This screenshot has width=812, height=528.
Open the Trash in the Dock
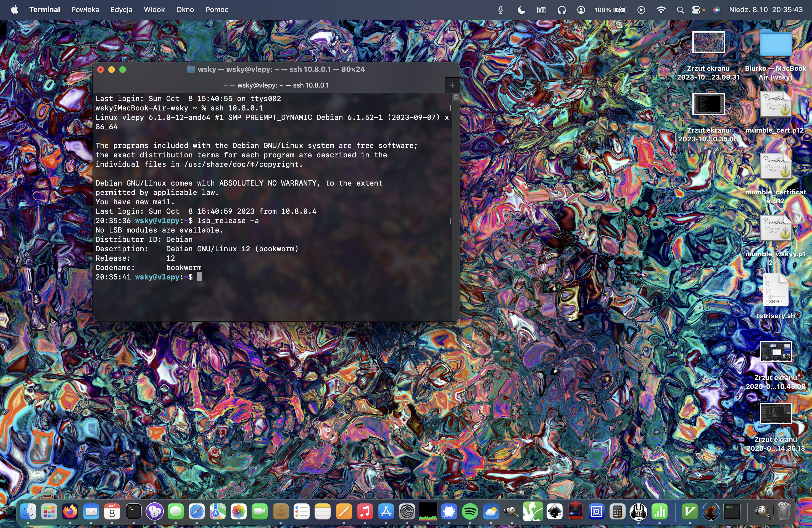click(x=783, y=512)
